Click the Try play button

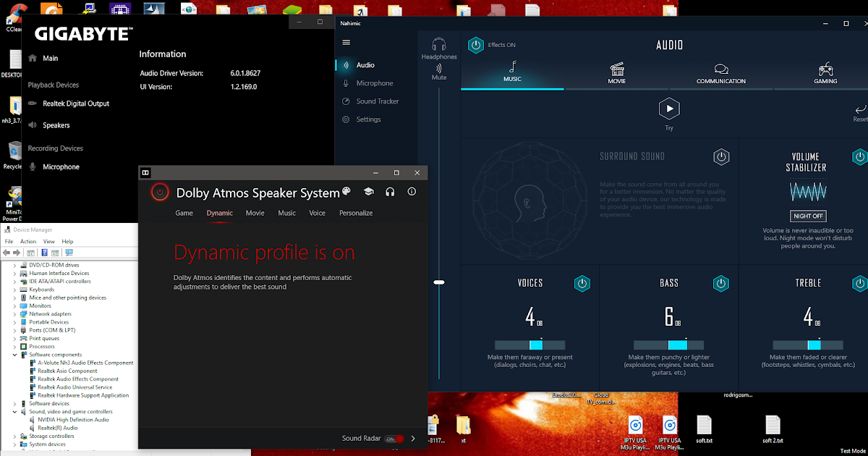point(669,109)
